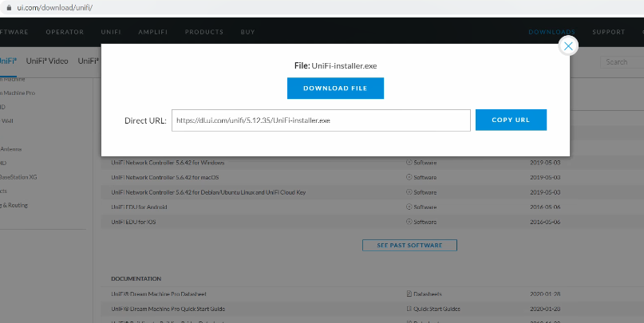This screenshot has height=323, width=644.
Task: Click the DOCUMENTATION section heading
Action: [x=136, y=278]
